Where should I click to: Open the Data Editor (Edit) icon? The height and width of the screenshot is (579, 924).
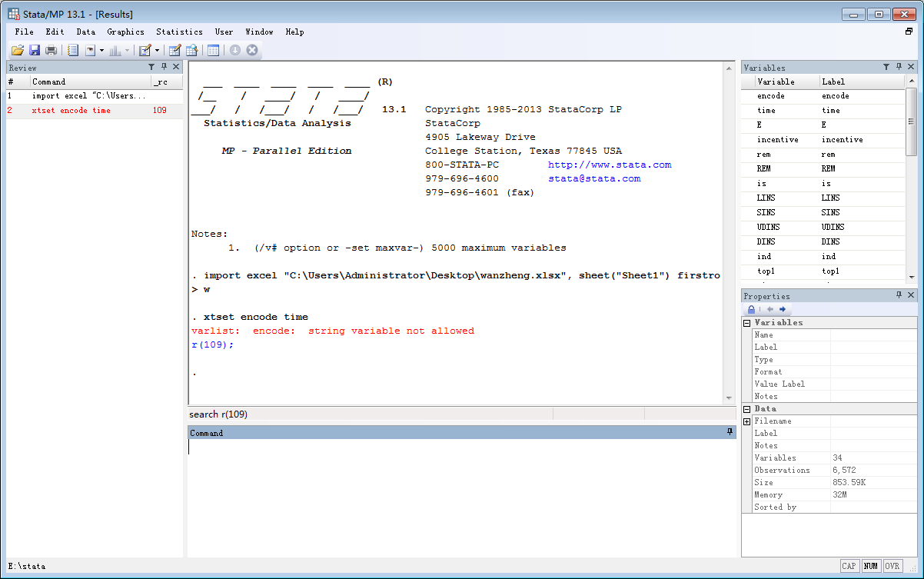click(174, 50)
